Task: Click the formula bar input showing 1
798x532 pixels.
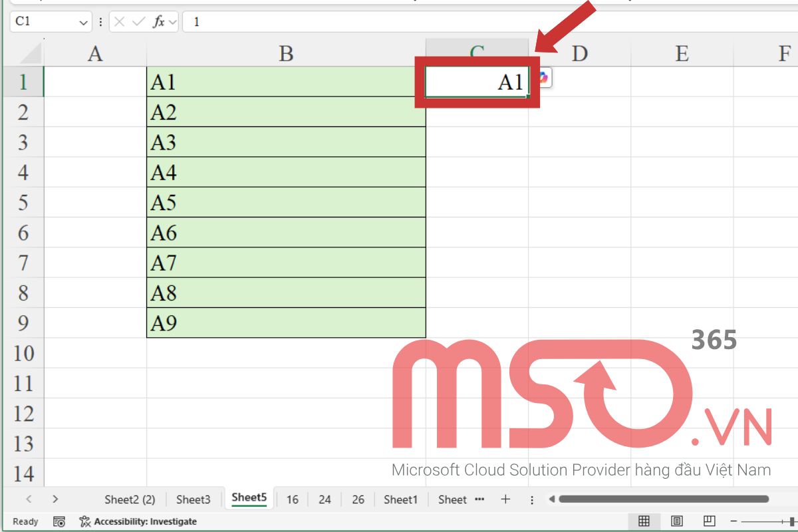Action: coord(490,22)
